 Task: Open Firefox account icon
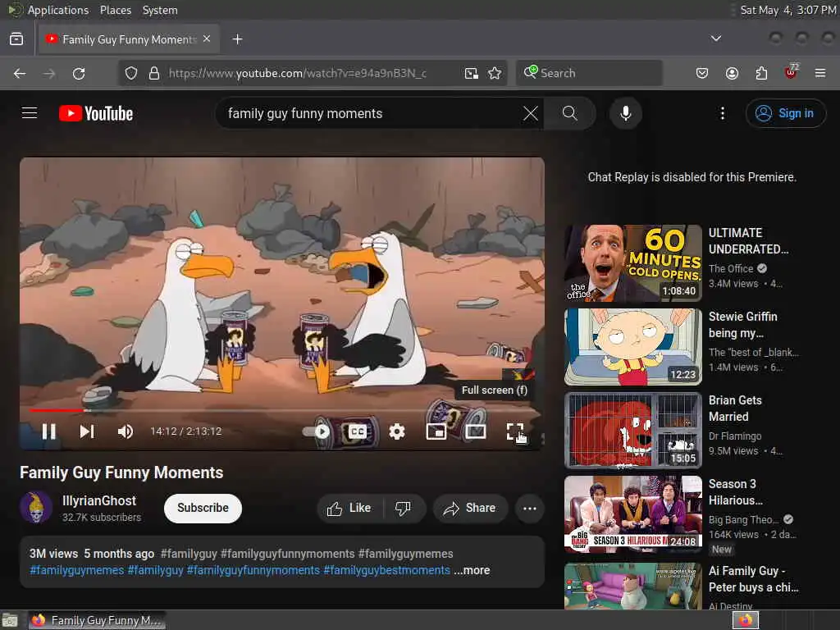tap(732, 73)
